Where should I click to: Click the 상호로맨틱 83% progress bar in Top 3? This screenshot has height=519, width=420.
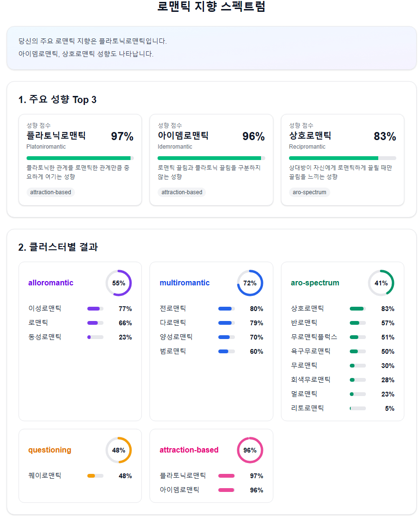tap(342, 158)
